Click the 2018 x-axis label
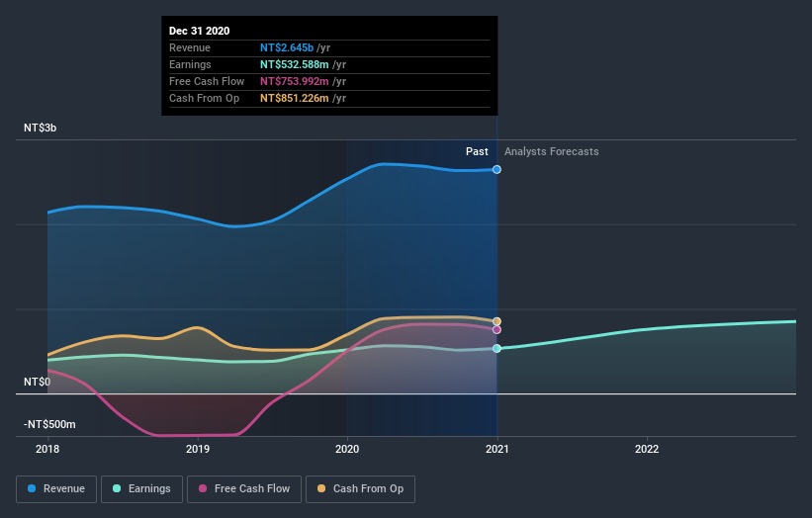 click(x=47, y=449)
